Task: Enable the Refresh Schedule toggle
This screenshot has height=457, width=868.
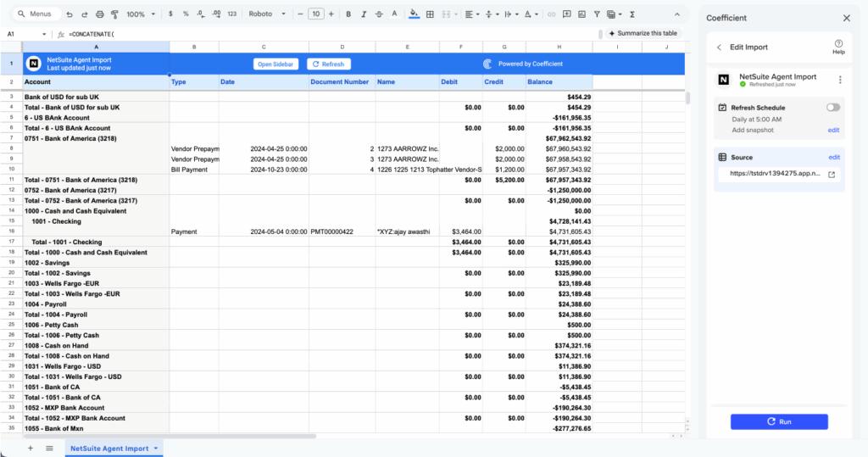Action: [833, 108]
